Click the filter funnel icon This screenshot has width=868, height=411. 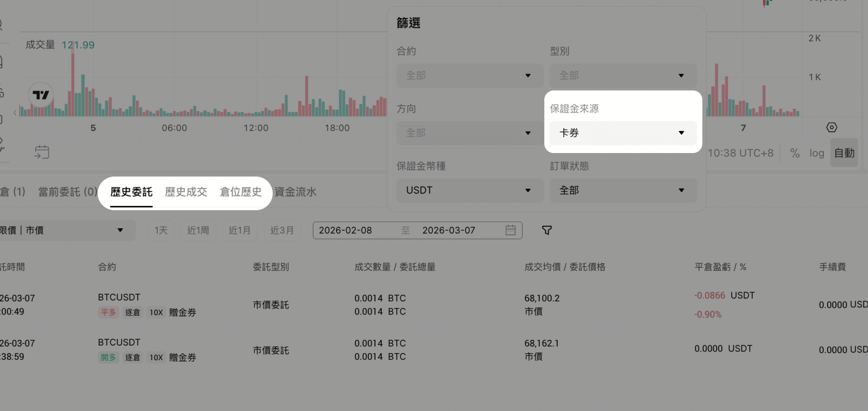(547, 230)
